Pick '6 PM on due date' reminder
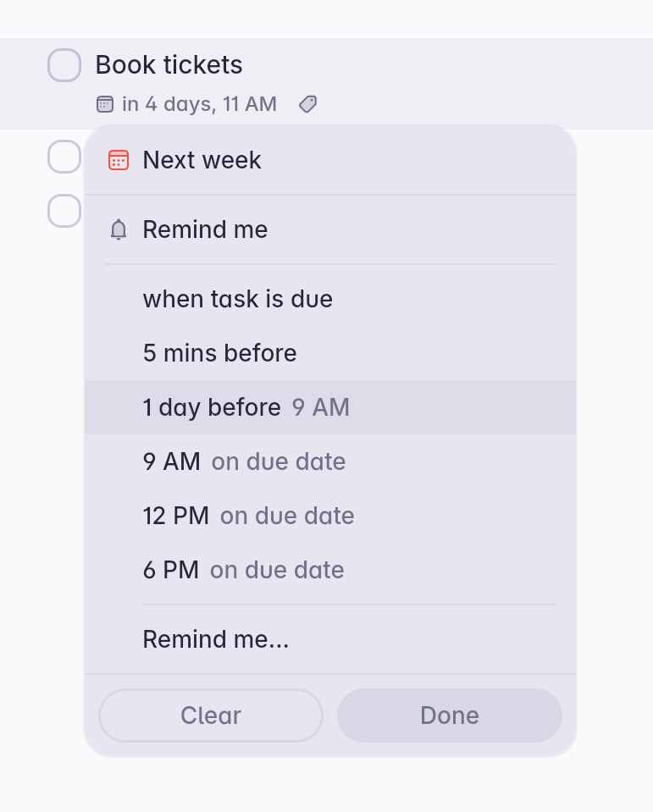 (x=243, y=570)
